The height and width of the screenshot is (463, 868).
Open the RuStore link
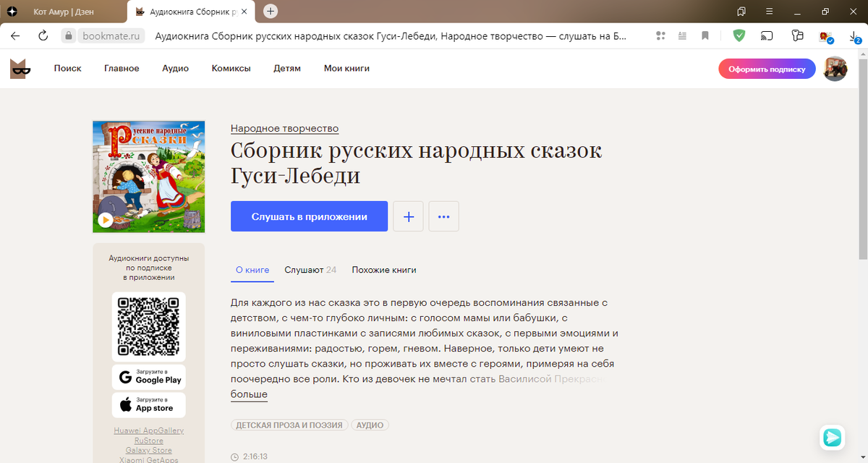coord(149,441)
